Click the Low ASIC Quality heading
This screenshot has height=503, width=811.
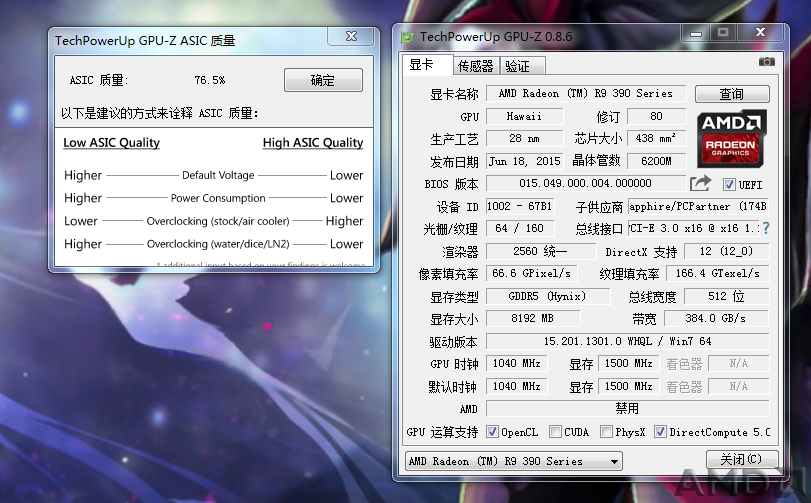tap(111, 143)
